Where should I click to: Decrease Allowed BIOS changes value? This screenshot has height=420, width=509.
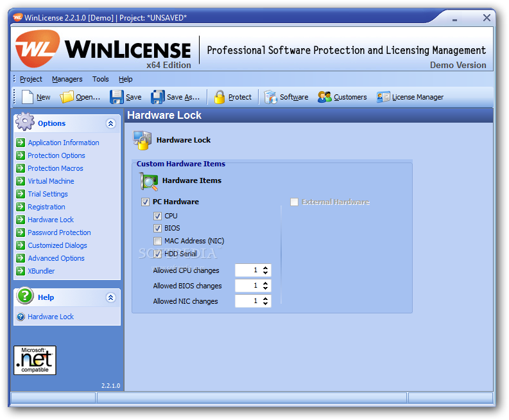pyautogui.click(x=266, y=288)
